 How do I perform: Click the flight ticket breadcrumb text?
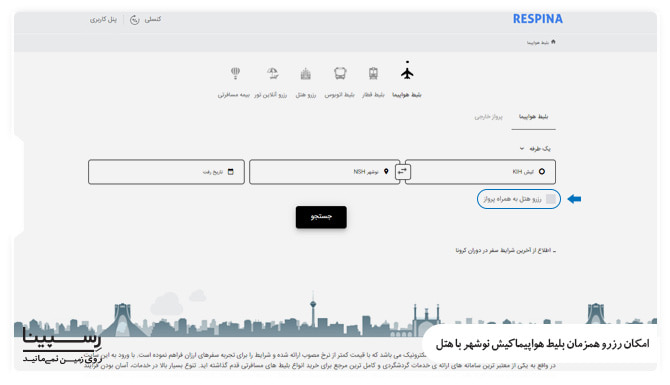click(x=538, y=42)
